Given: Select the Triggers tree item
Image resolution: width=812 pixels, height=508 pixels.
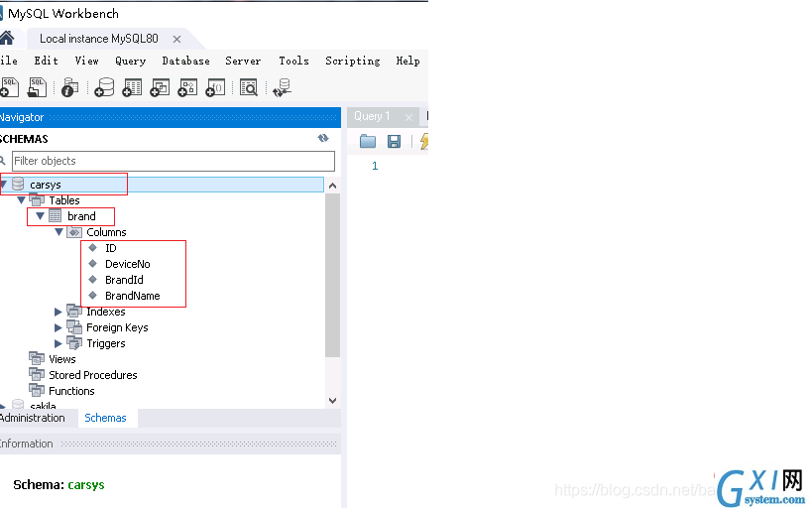Looking at the screenshot, I should (106, 343).
